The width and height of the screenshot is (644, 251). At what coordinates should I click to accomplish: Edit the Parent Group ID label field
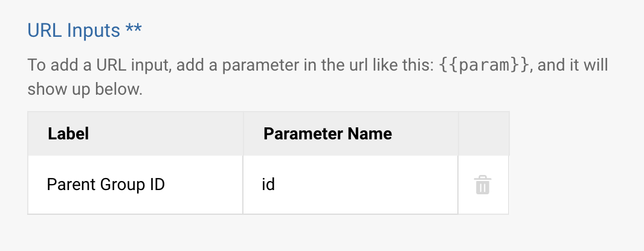point(135,185)
